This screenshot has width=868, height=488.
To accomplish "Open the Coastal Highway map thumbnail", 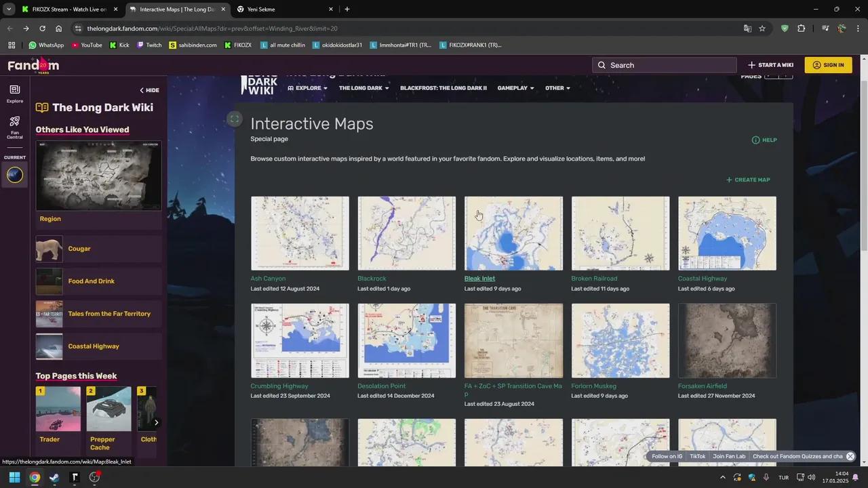I will pyautogui.click(x=727, y=233).
